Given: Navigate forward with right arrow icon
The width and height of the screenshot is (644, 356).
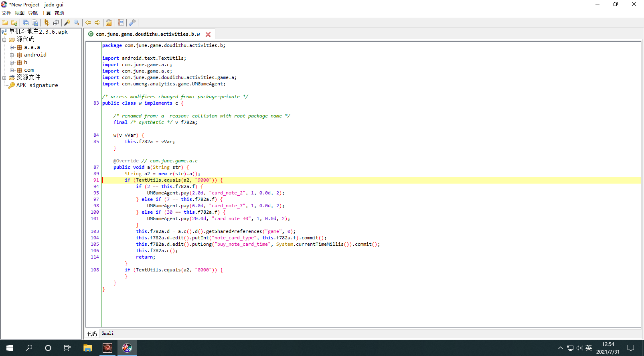Looking at the screenshot, I should (x=97, y=22).
